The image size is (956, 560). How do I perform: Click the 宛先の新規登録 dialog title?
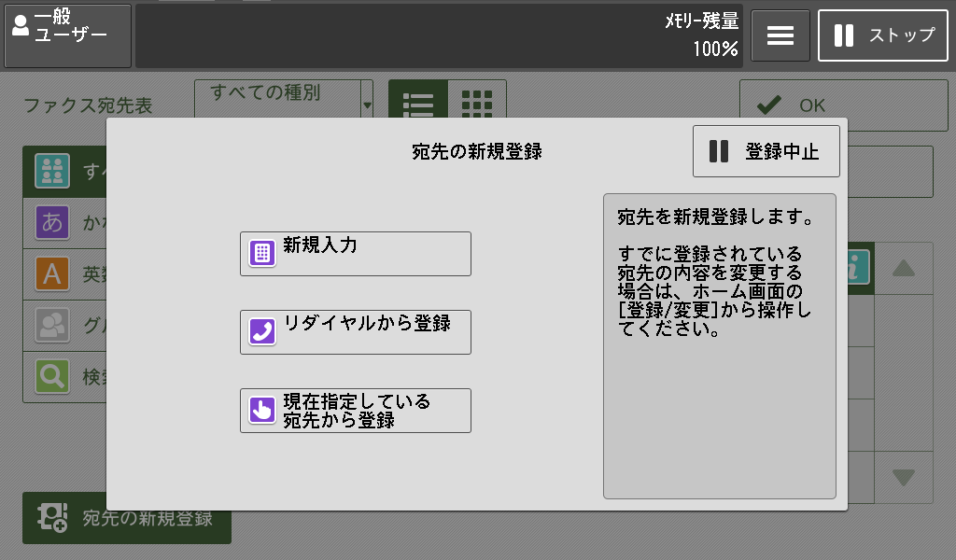coord(477,151)
